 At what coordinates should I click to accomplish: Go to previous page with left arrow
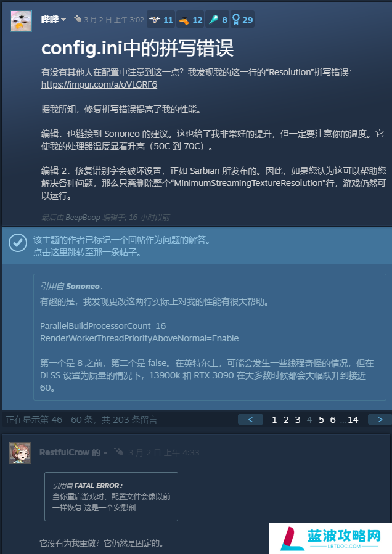[x=250, y=420]
